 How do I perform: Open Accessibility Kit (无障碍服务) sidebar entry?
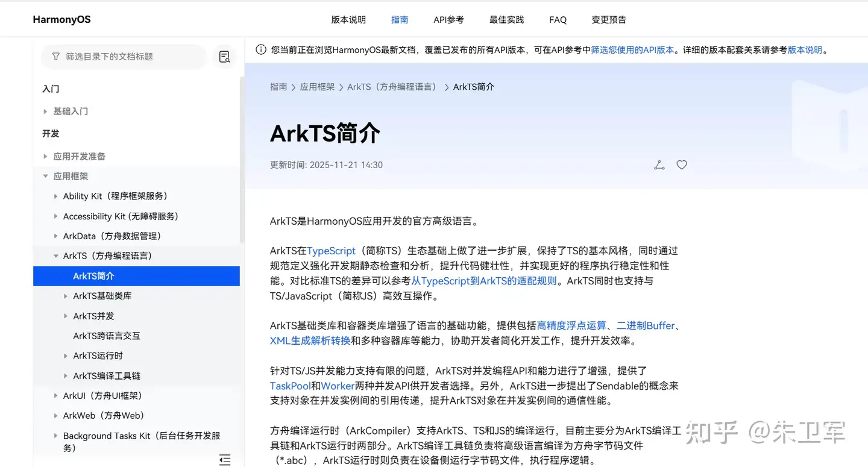121,216
